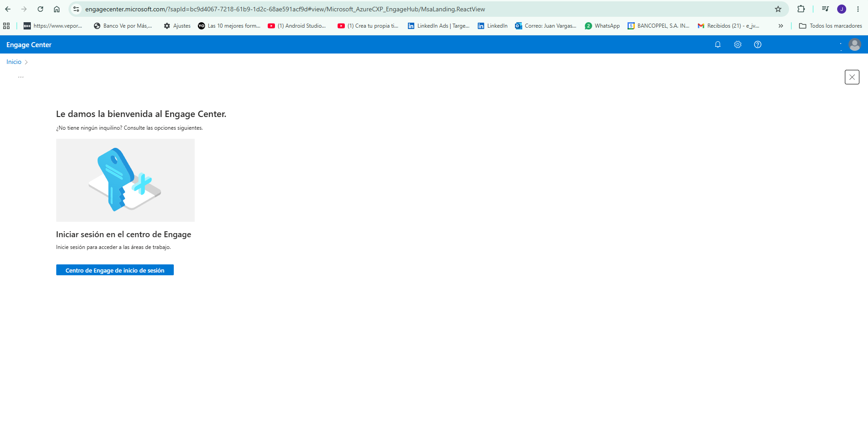This screenshot has height=434, width=868.
Task: Open the Chrome profile J avatar
Action: click(842, 9)
